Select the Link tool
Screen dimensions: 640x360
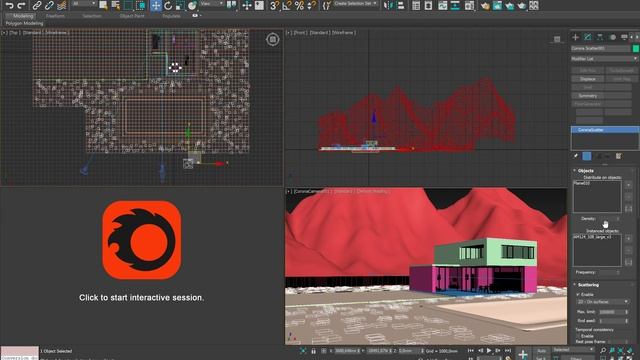[37, 5]
